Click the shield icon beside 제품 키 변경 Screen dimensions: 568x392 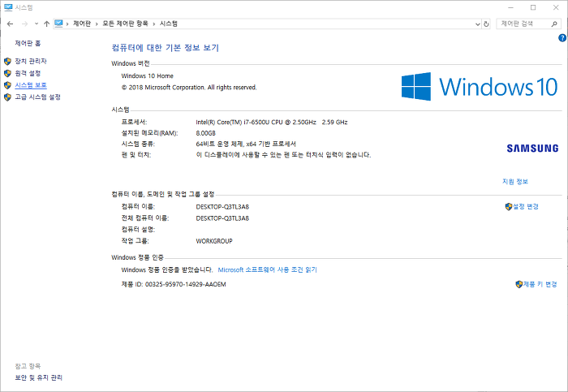click(519, 284)
